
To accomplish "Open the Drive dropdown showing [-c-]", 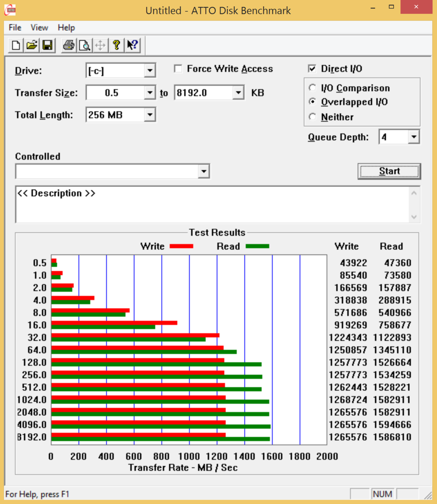I will pyautogui.click(x=150, y=71).
